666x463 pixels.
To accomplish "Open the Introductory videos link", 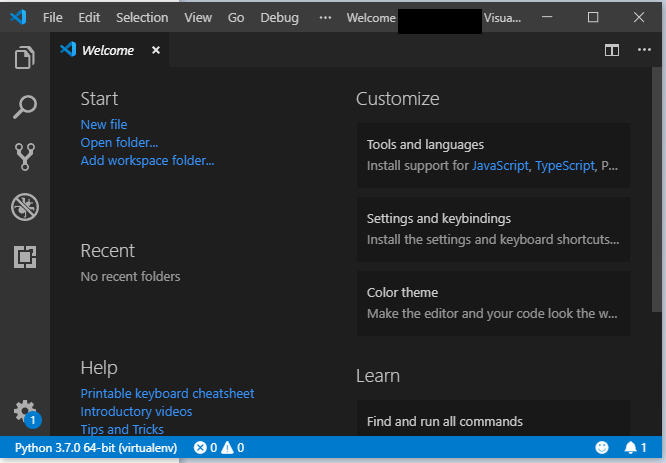I will [x=136, y=412].
